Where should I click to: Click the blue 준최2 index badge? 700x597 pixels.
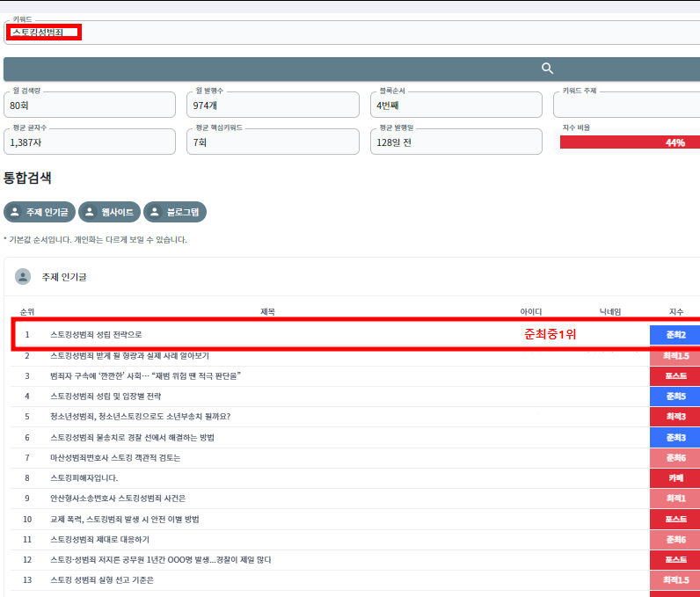point(674,335)
